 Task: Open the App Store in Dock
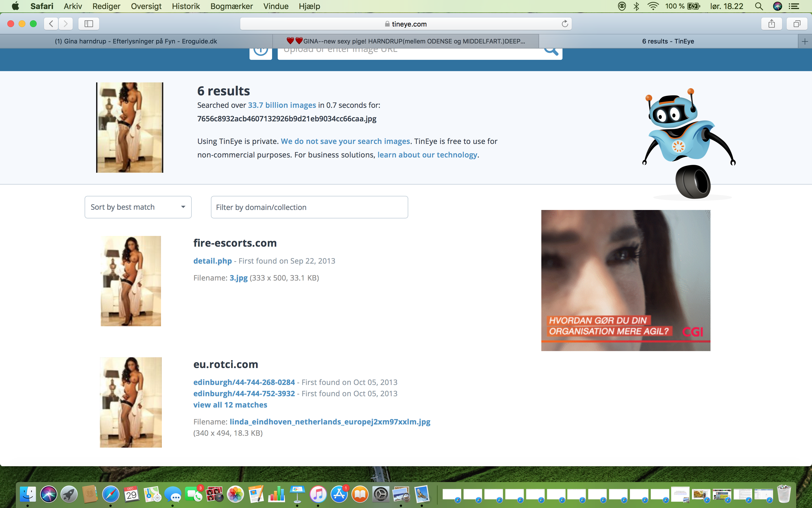(339, 494)
